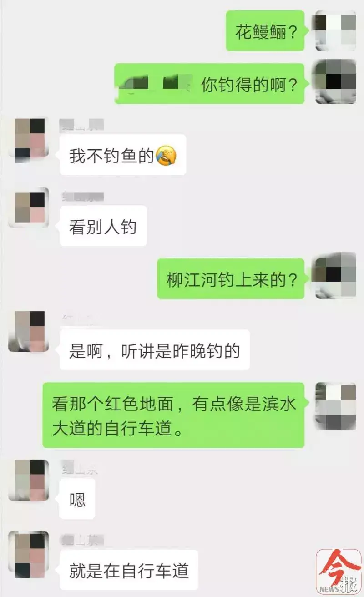This screenshot has height=597, width=364.
Task: Tap the green bubble "柳江河钓上来的？"
Action: [x=231, y=279]
